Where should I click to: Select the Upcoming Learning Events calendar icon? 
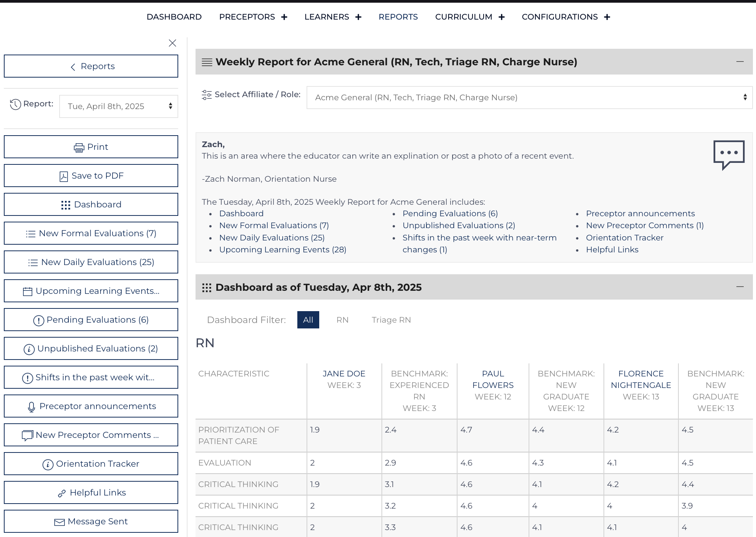[27, 291]
